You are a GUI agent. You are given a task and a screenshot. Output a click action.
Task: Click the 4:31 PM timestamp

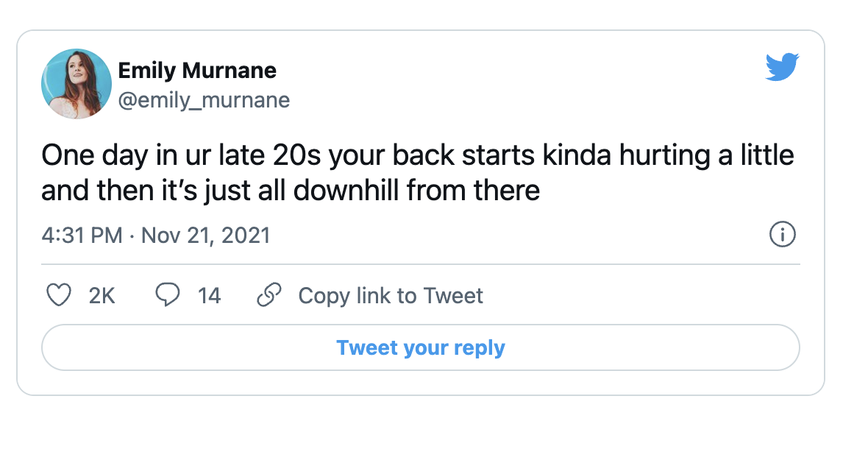pos(82,236)
